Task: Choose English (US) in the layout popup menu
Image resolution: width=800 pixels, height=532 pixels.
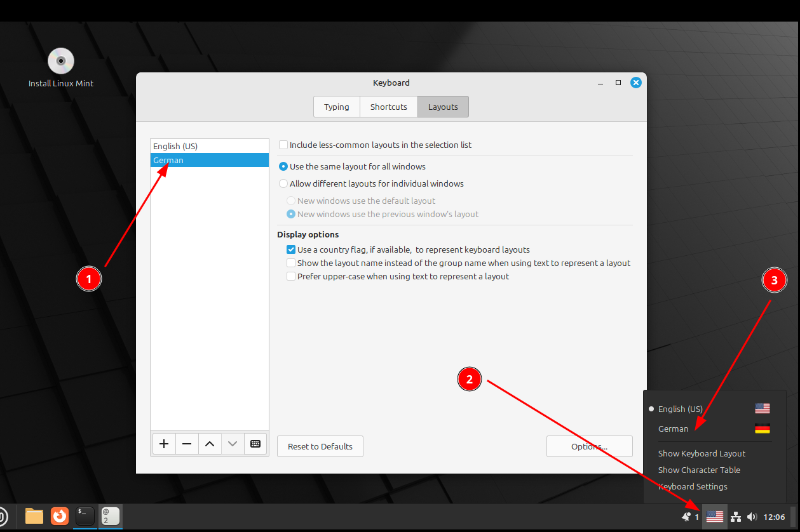Action: [715, 409]
